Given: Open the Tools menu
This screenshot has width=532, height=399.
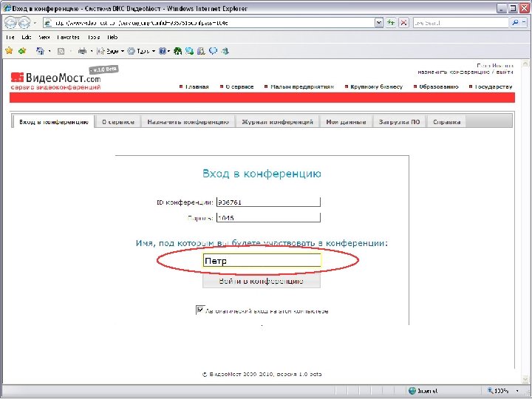Looking at the screenshot, I should 94,38.
